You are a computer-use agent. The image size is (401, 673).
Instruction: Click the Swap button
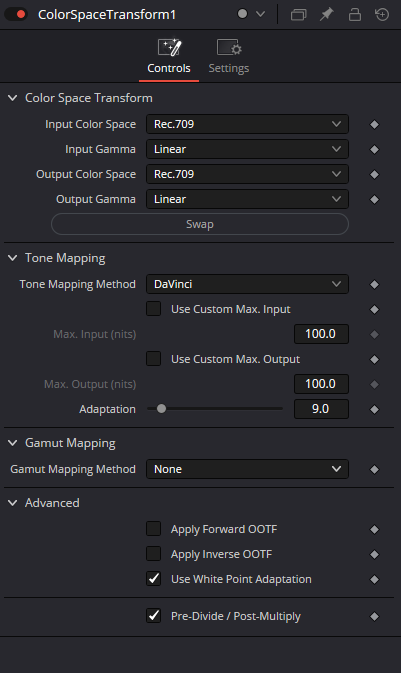(x=200, y=224)
